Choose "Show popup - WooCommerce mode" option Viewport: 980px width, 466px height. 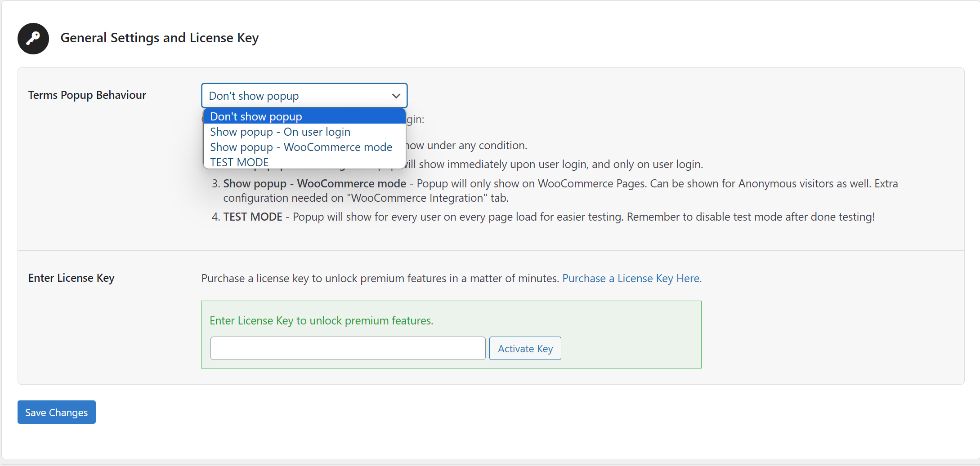point(304,147)
